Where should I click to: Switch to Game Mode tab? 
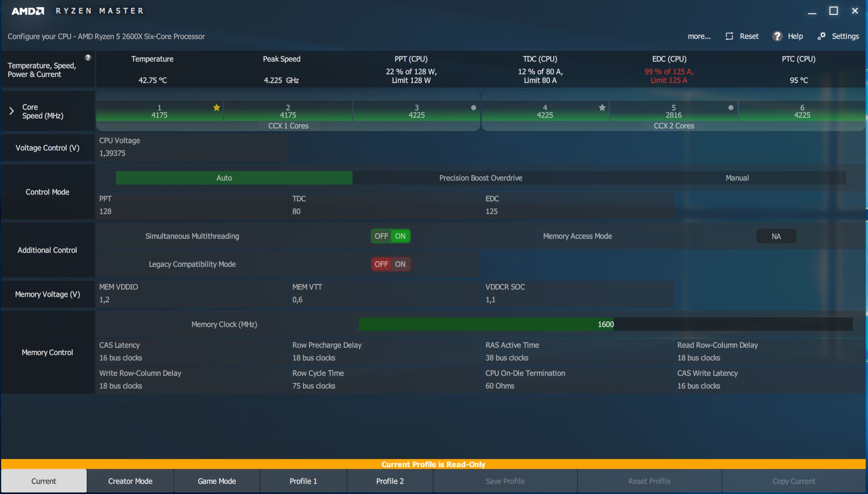point(217,481)
